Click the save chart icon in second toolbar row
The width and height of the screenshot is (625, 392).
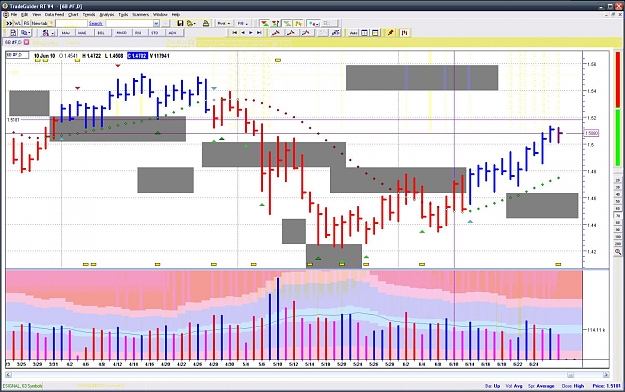coord(13,33)
